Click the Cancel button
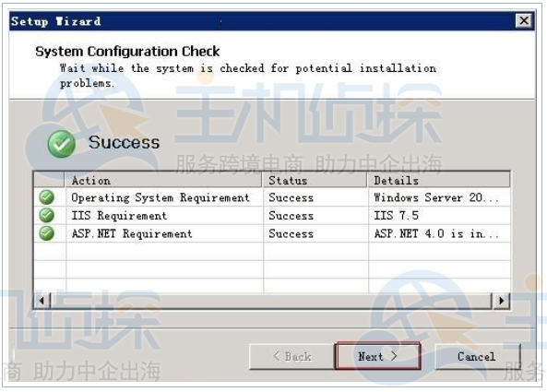 tap(477, 356)
